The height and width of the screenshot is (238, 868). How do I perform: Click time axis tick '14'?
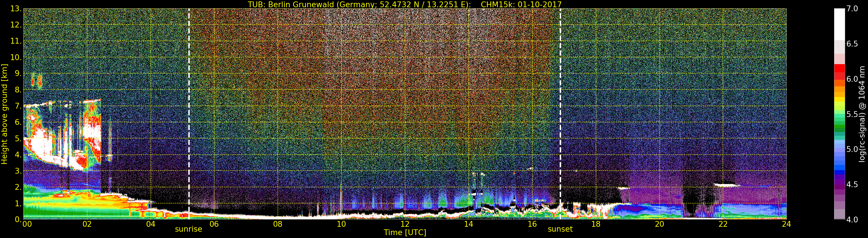coord(468,224)
